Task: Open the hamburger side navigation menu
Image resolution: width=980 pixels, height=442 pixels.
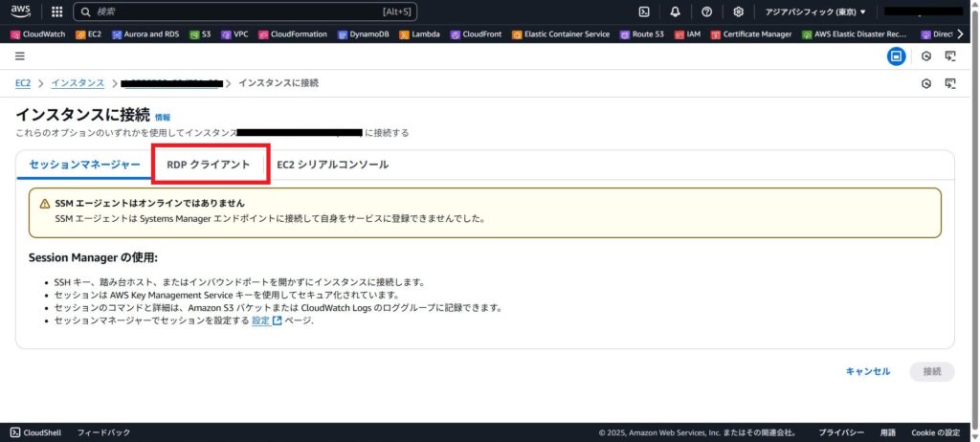Action: [x=20, y=56]
